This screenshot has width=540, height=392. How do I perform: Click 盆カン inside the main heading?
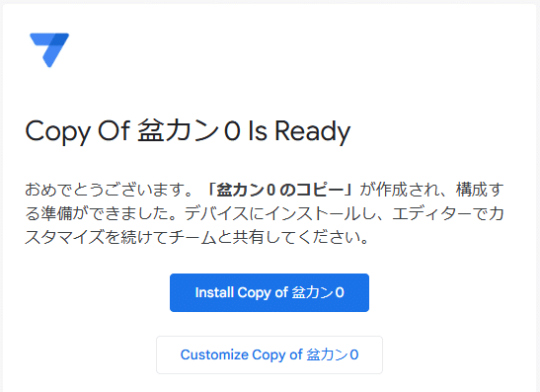click(x=178, y=131)
